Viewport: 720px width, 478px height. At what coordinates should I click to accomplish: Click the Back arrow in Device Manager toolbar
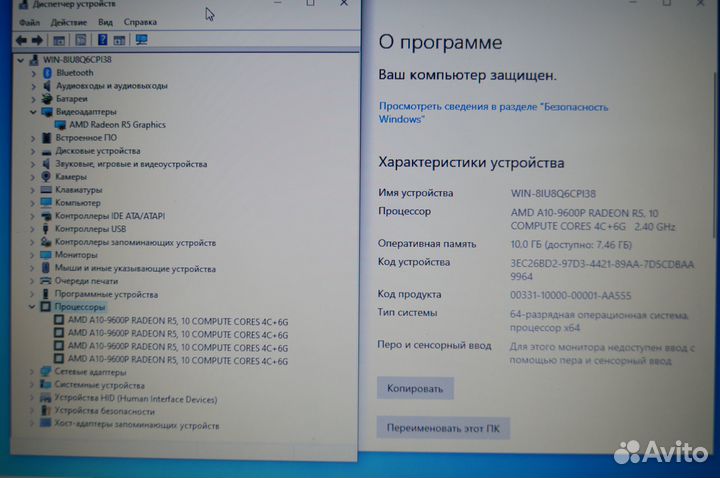[x=21, y=40]
